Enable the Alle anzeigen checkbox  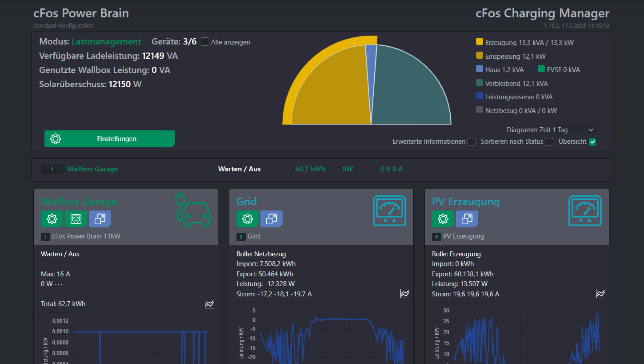[205, 42]
